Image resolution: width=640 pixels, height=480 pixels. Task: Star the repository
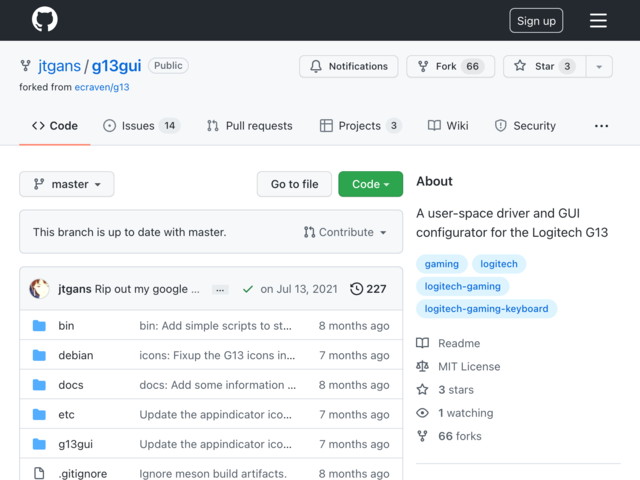pos(544,66)
